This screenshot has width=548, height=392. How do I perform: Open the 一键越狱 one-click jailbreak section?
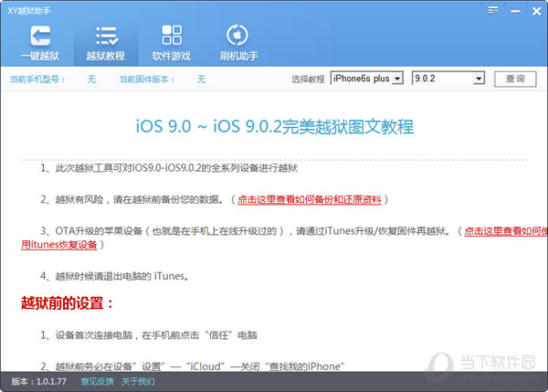point(39,43)
